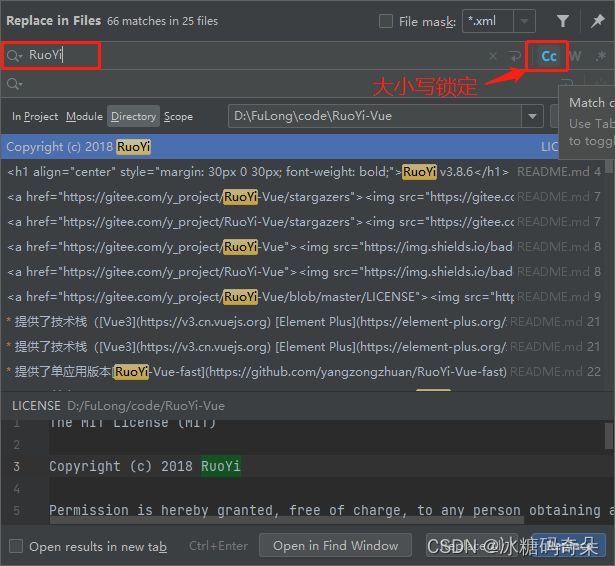Clear the search field with X
The width and height of the screenshot is (615, 566).
click(493, 56)
